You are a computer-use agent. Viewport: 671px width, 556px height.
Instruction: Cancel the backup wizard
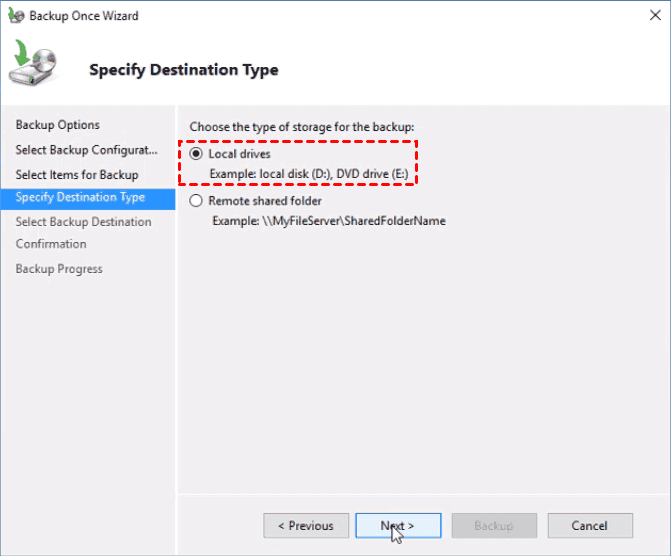point(589,525)
